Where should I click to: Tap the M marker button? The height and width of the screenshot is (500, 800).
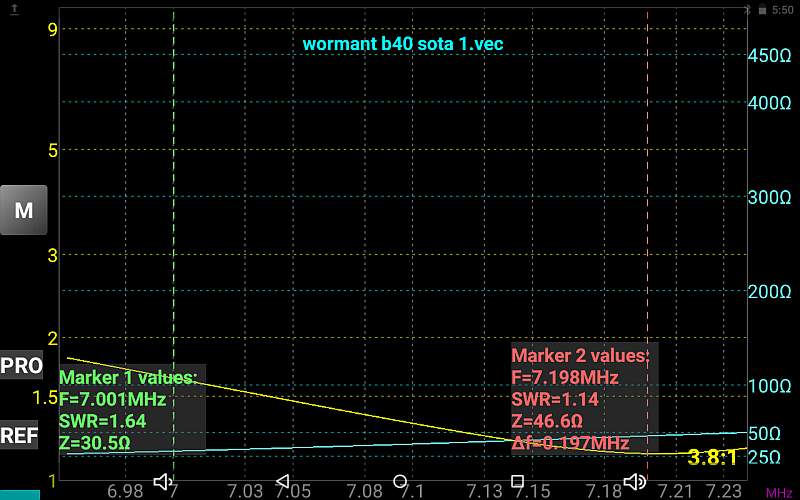coord(23,210)
